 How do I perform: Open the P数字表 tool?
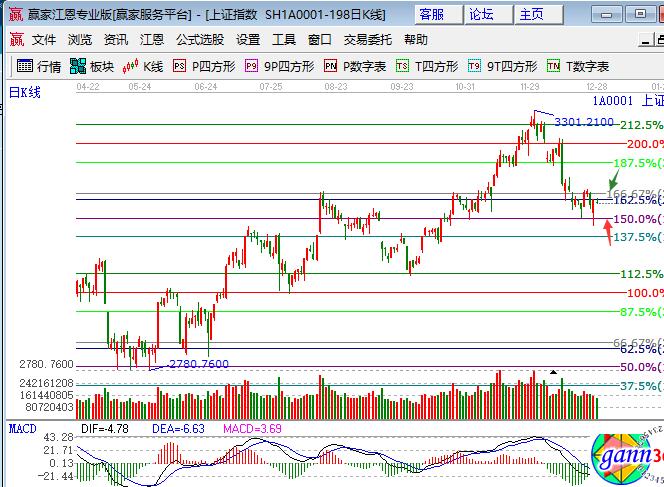355,67
